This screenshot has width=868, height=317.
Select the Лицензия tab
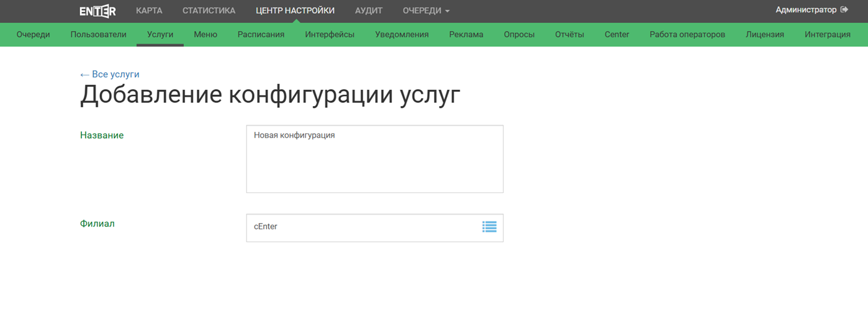coord(764,35)
